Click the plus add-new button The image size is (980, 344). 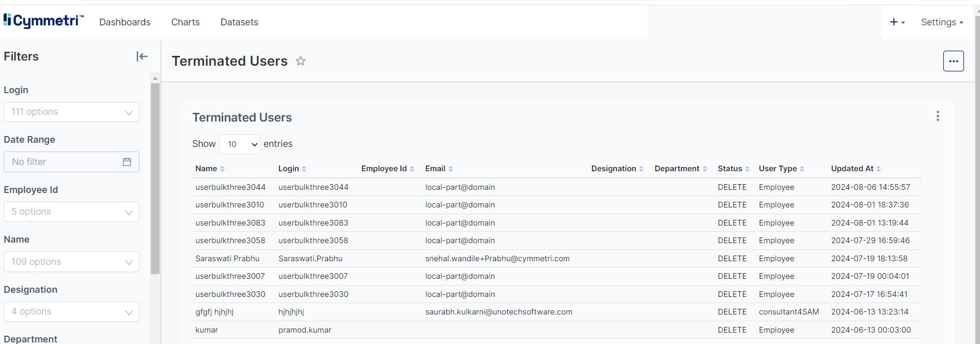[896, 22]
